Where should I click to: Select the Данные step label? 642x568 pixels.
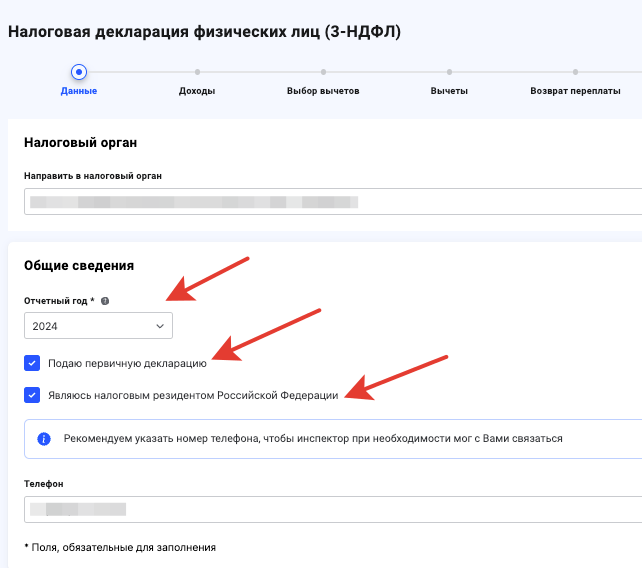[x=79, y=91]
